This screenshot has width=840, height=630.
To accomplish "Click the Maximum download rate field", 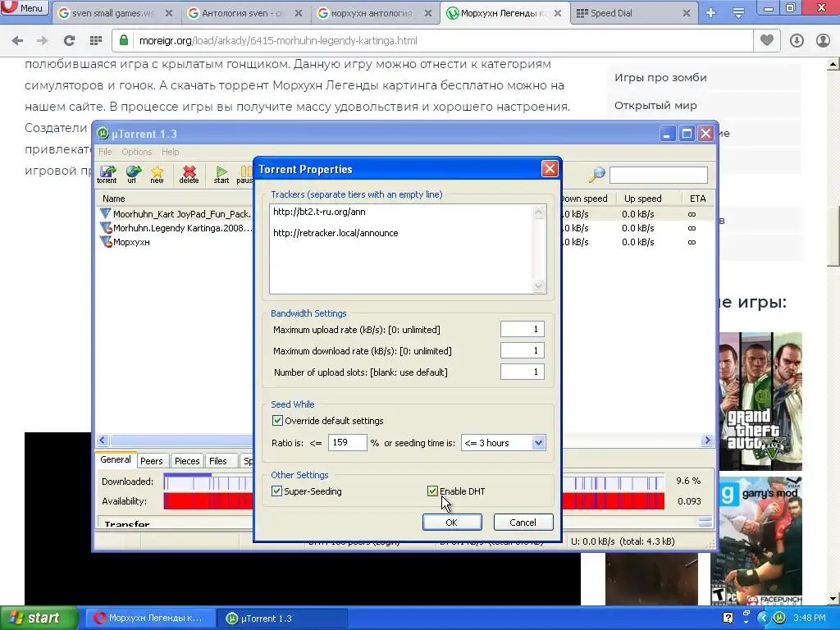I will [523, 351].
